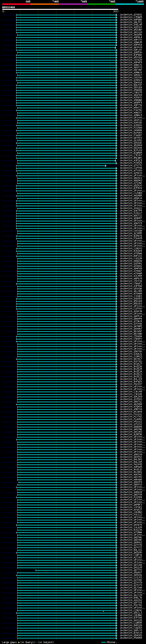Viewport: 146px width, 644px height.
Task: Open hit UniRef100_P91791
Action: tap(131, 605)
